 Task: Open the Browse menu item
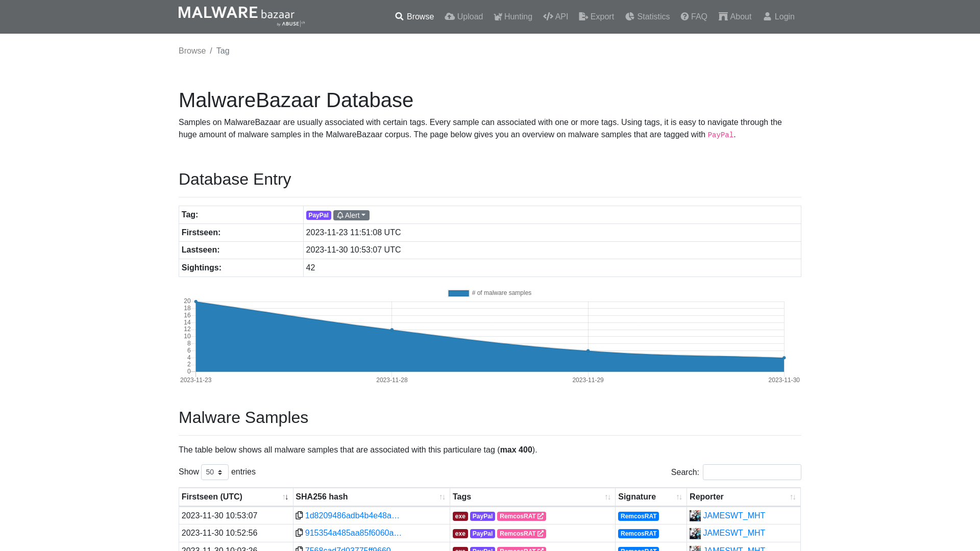tap(414, 17)
